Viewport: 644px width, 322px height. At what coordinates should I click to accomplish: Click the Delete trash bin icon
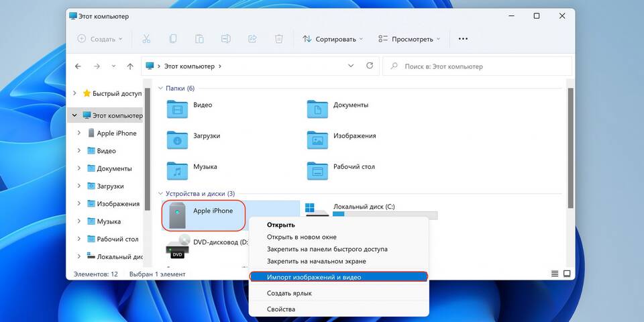pos(279,39)
